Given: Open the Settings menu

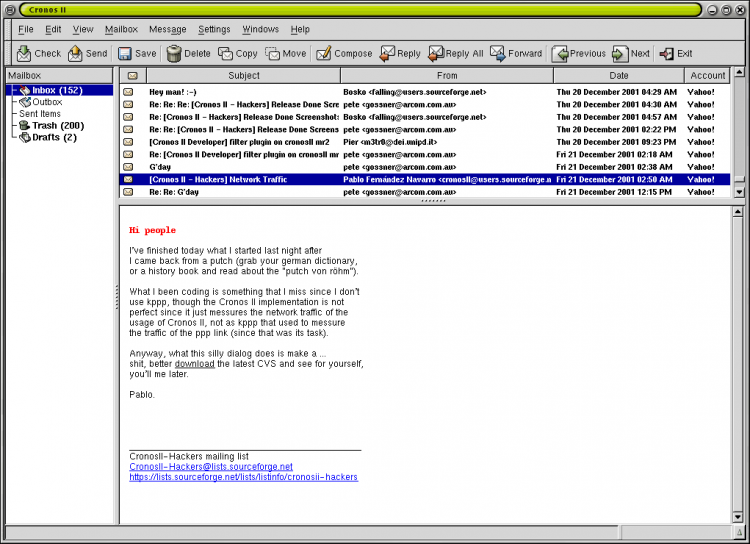Looking at the screenshot, I should pos(214,30).
